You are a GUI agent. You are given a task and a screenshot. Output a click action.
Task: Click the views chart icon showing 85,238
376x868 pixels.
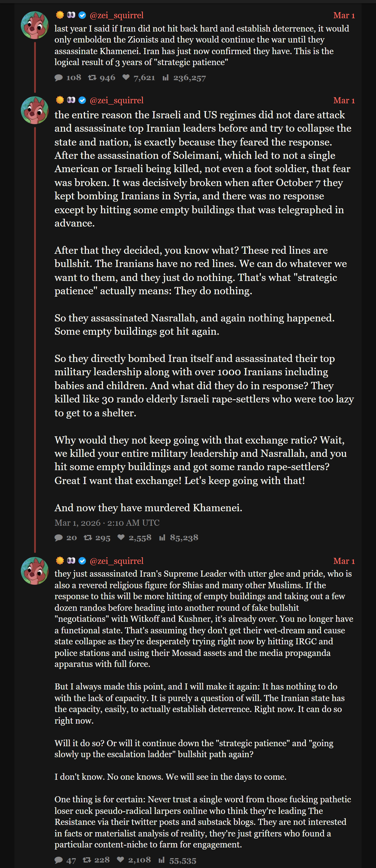coord(162,538)
